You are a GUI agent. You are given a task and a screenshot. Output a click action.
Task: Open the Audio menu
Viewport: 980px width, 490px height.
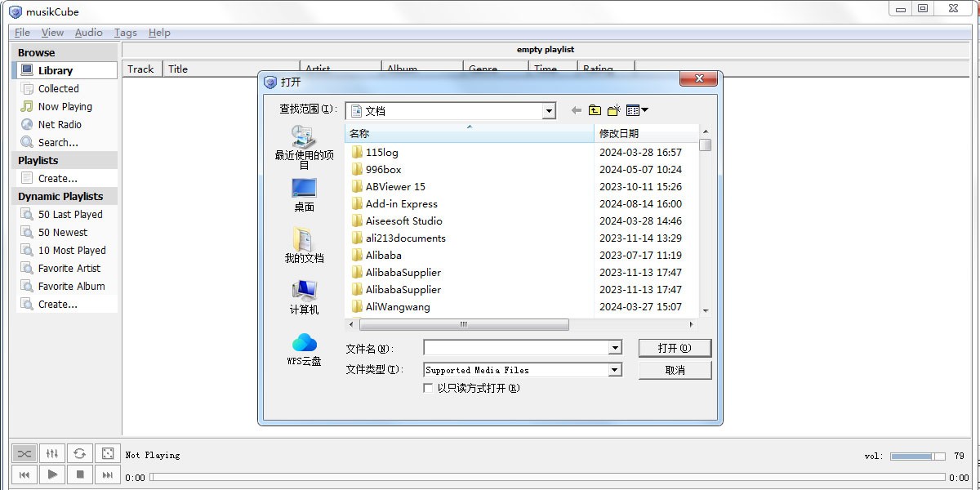tap(88, 33)
